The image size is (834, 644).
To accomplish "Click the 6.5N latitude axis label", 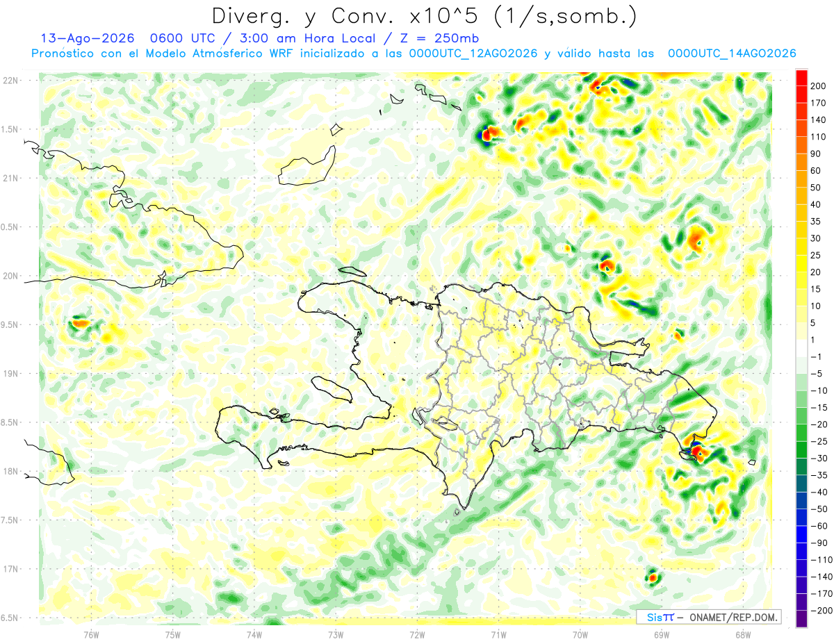I will point(10,618).
